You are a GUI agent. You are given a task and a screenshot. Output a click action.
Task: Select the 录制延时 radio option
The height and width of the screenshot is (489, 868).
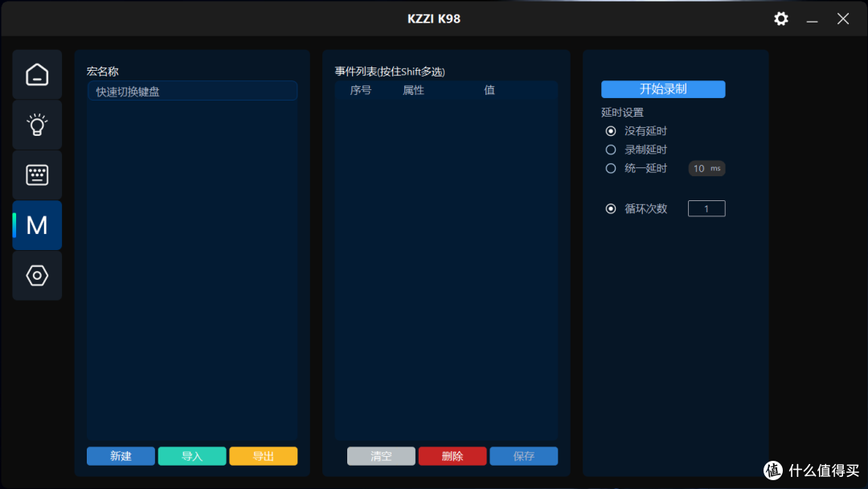click(611, 150)
